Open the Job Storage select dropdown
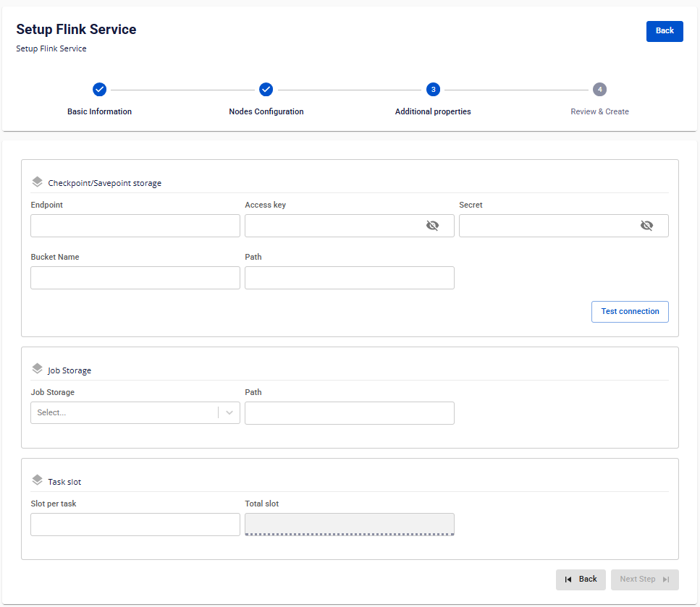This screenshot has height=607, width=700. 135,413
